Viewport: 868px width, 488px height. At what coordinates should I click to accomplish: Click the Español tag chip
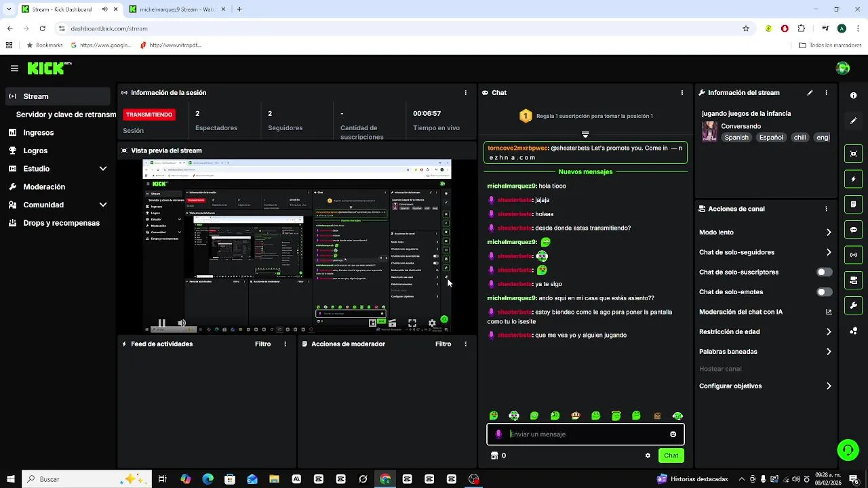click(771, 138)
